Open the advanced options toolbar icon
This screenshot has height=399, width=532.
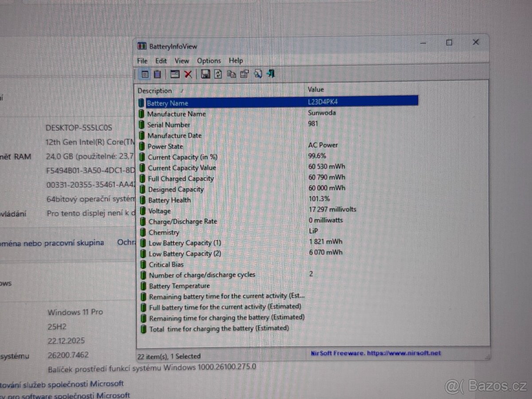point(258,74)
